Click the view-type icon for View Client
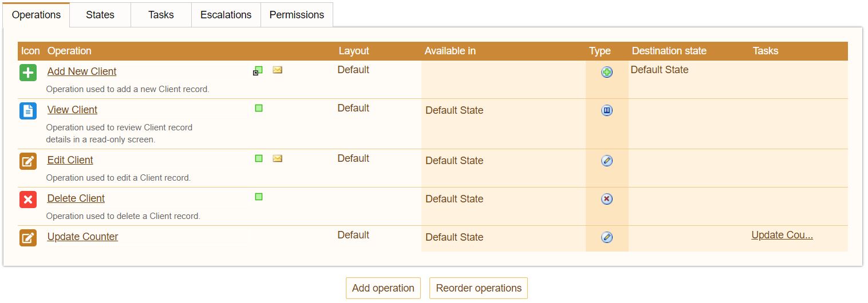 point(607,110)
